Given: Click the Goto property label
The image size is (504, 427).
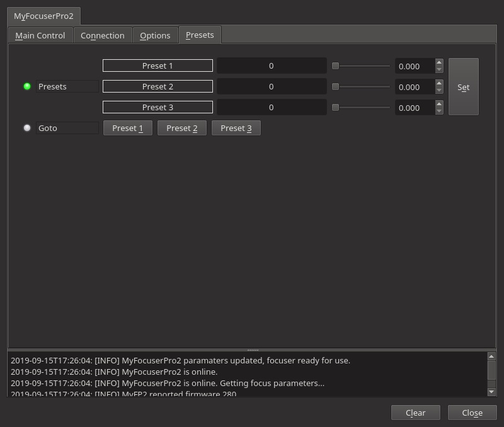Looking at the screenshot, I should (67, 128).
